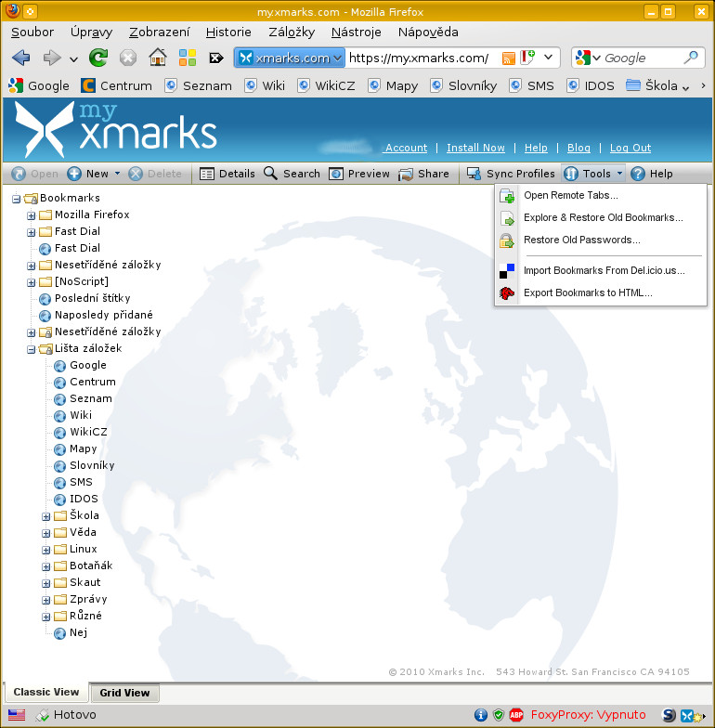
Task: Click the Adblock Plus ABP status bar icon
Action: tap(516, 715)
